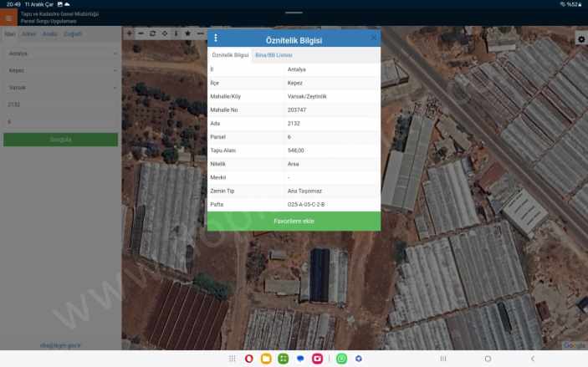Switch to Bina/BB Listesi tab

[274, 54]
